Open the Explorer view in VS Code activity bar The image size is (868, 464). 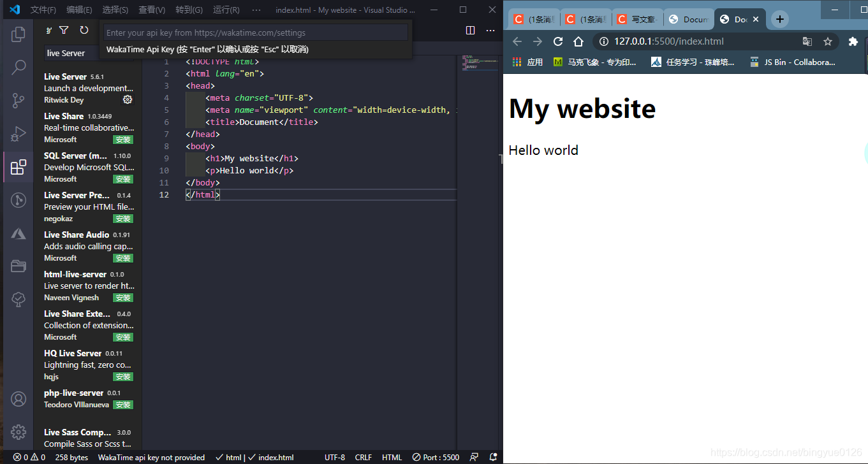click(18, 34)
